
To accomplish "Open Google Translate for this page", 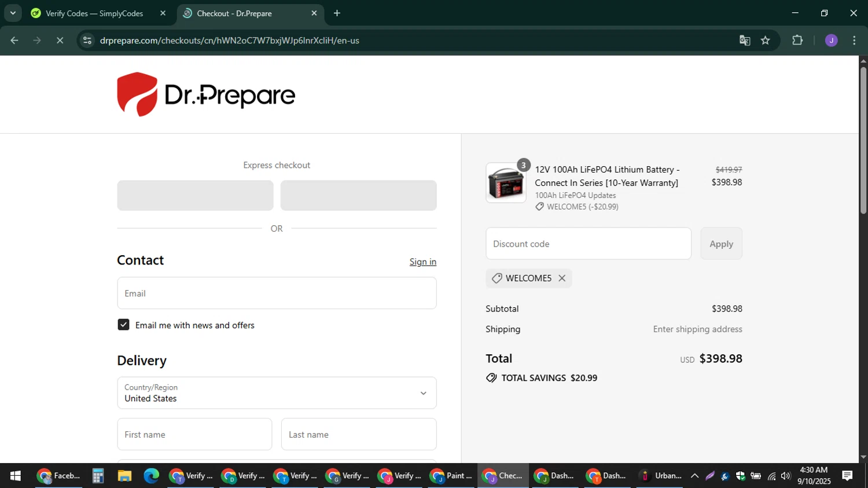I will click(x=745, y=41).
